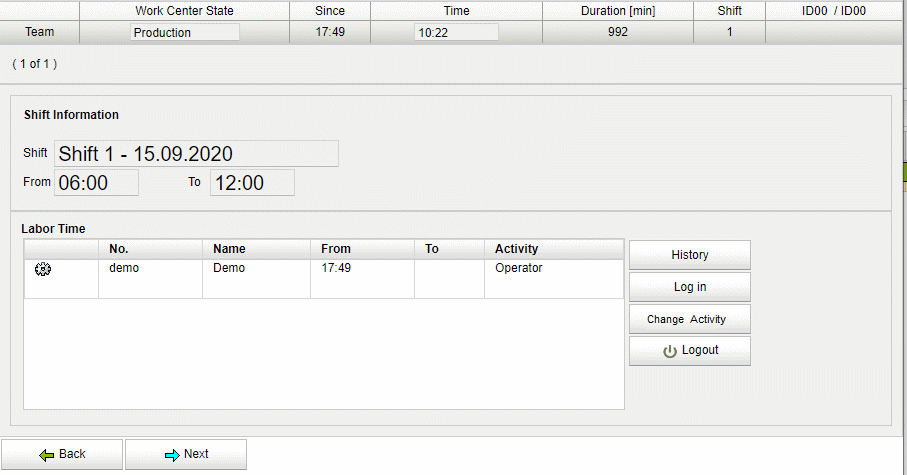Click the duration value 992
The width and height of the screenshot is (907, 475).
(618, 32)
